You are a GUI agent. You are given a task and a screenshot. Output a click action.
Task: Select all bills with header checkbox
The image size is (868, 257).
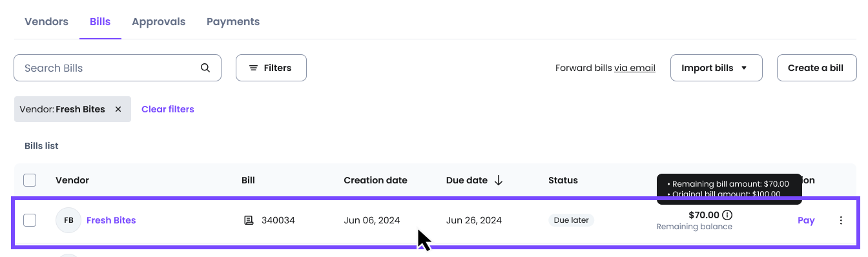[30, 180]
